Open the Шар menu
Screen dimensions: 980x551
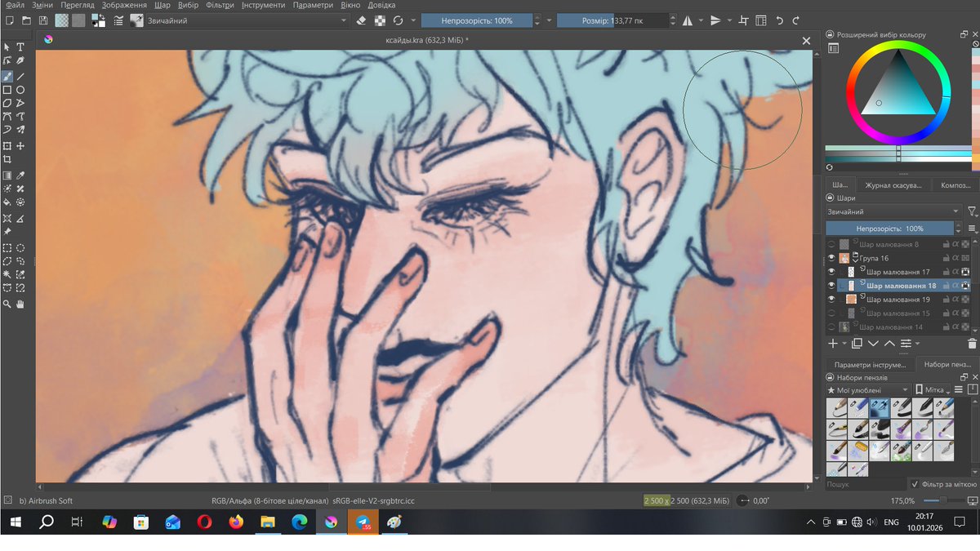coord(162,5)
